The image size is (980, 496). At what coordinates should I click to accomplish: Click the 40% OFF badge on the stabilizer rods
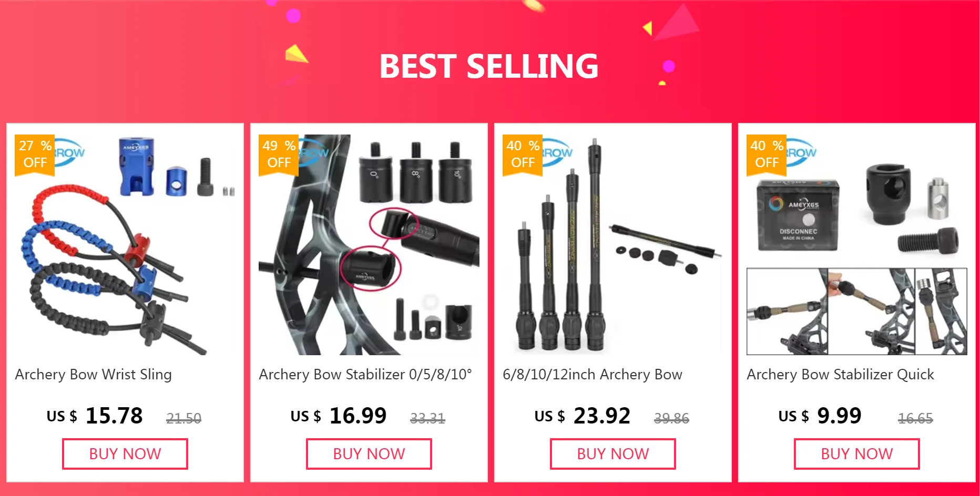[x=523, y=154]
